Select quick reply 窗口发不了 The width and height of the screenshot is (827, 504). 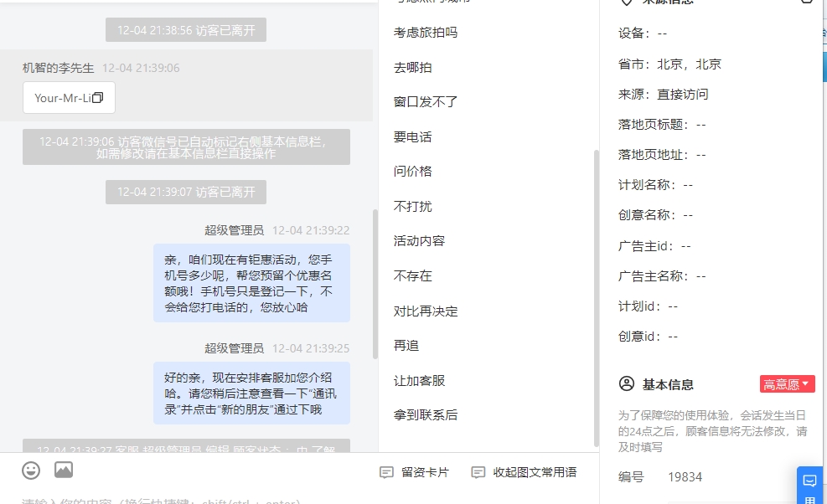pyautogui.click(x=425, y=102)
